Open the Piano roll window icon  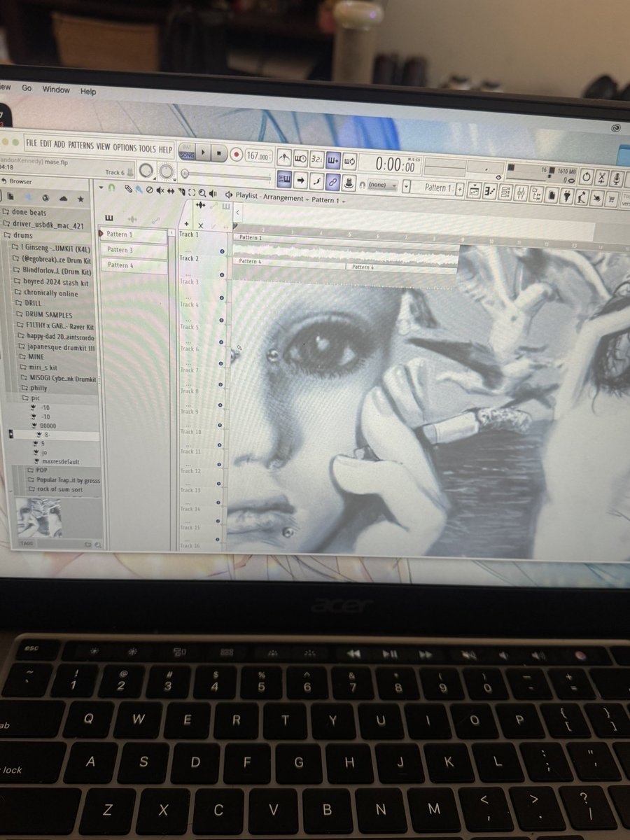489,190
